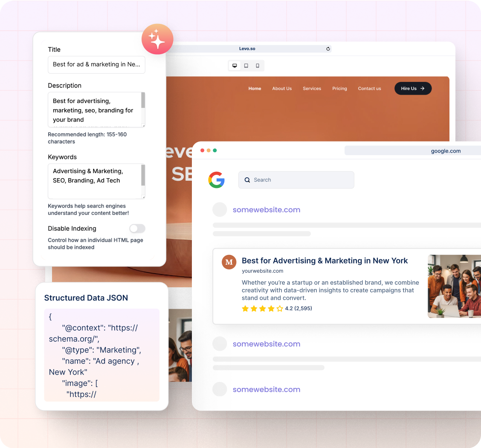Switch to mobile preview icon
Viewport: 481px width, 448px height.
coord(258,66)
